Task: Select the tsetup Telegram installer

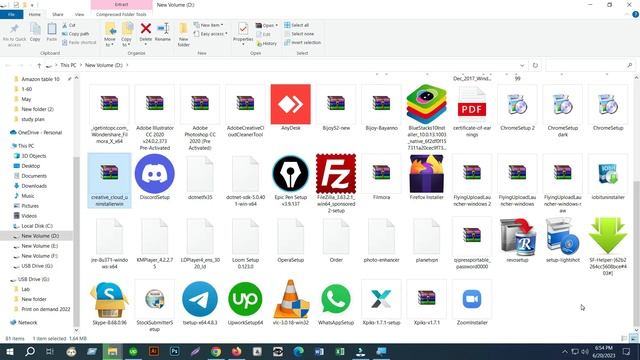Action: coord(200,299)
